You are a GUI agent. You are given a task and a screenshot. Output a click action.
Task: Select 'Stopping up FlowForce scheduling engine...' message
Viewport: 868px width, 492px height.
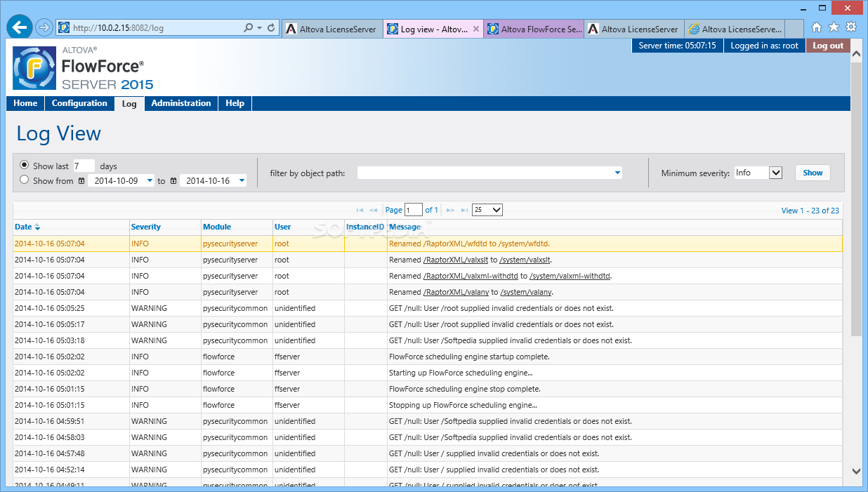tap(463, 405)
